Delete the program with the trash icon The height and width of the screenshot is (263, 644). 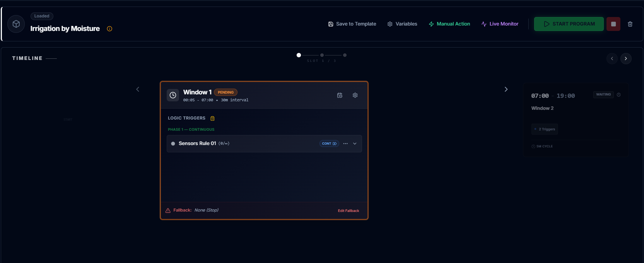[630, 24]
